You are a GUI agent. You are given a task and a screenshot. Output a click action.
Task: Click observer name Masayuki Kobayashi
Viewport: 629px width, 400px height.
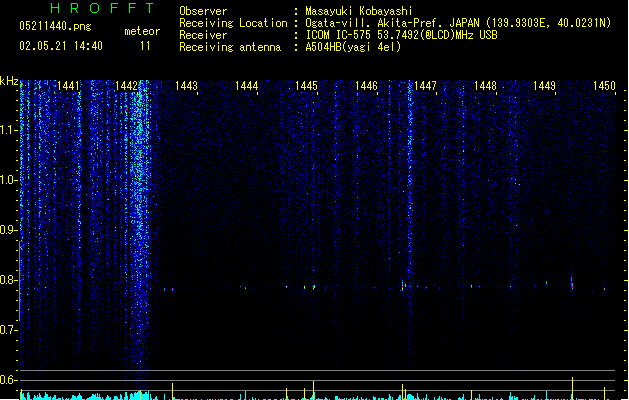[x=359, y=11]
